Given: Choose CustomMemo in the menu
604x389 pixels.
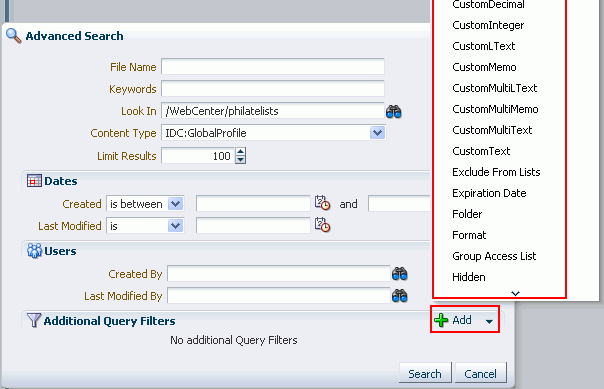Looking at the screenshot, I should (484, 67).
